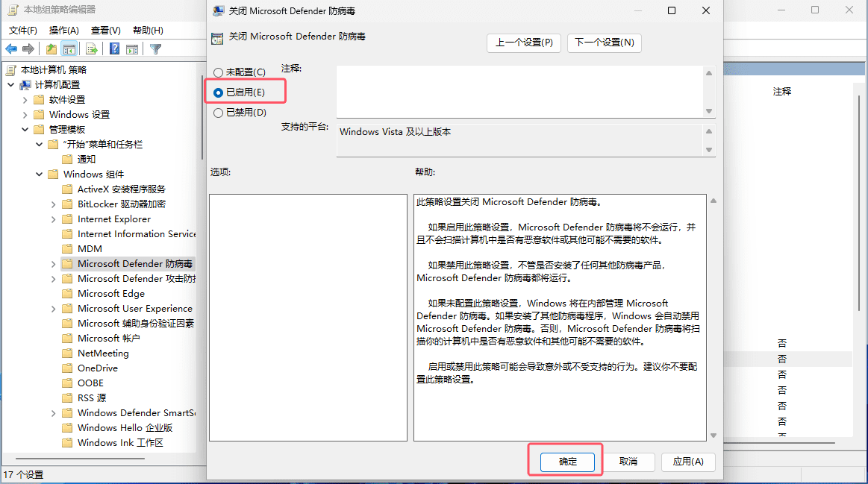Click the Microsoft Edge folder icon
868x484 pixels.
(x=67, y=294)
